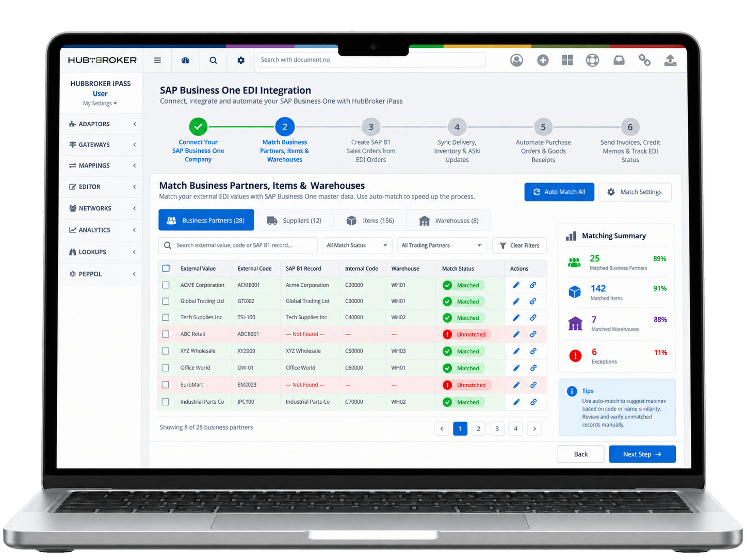Click the external value search field
The width and height of the screenshot is (747, 560).
[x=238, y=245]
